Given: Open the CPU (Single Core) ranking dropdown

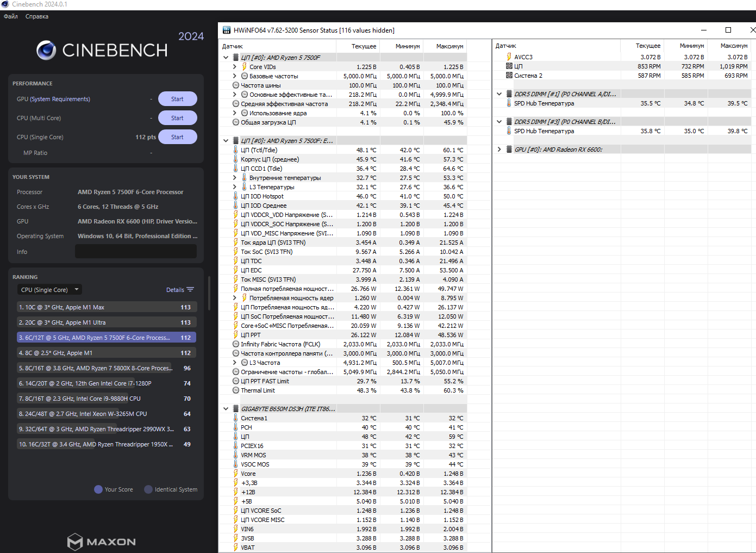Looking at the screenshot, I should pos(49,290).
